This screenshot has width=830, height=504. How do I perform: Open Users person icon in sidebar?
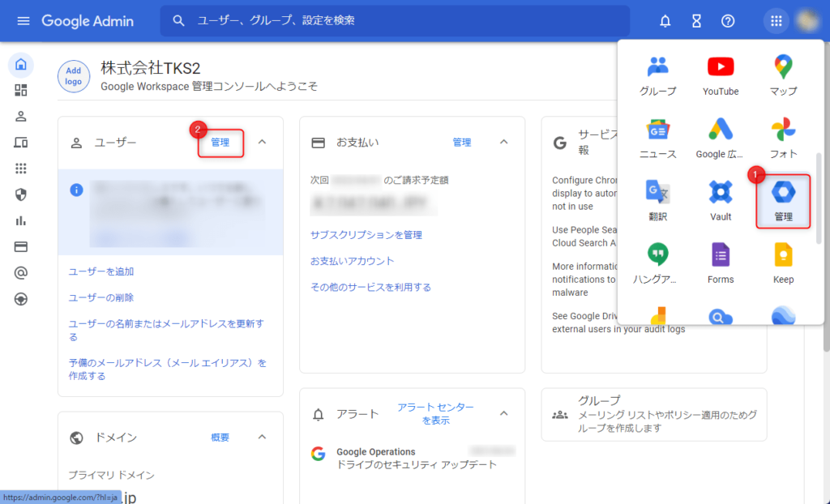[21, 117]
